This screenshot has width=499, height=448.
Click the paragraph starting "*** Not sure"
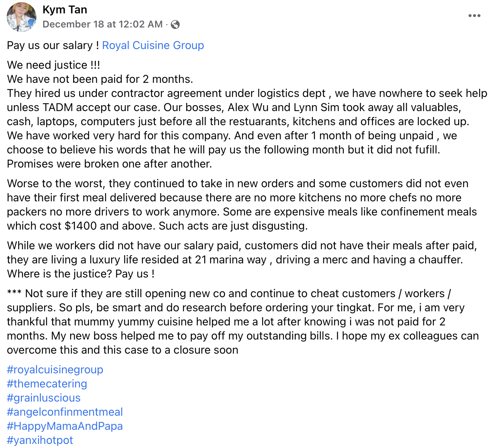coord(243,322)
